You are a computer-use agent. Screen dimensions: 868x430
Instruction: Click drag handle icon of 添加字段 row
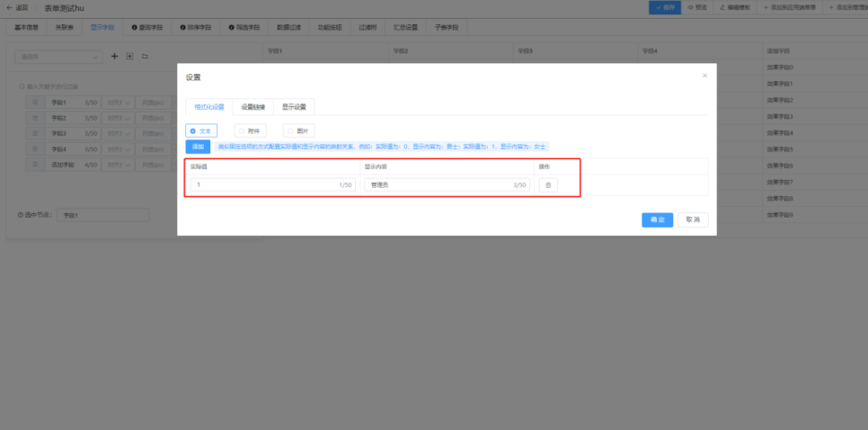[x=34, y=165]
